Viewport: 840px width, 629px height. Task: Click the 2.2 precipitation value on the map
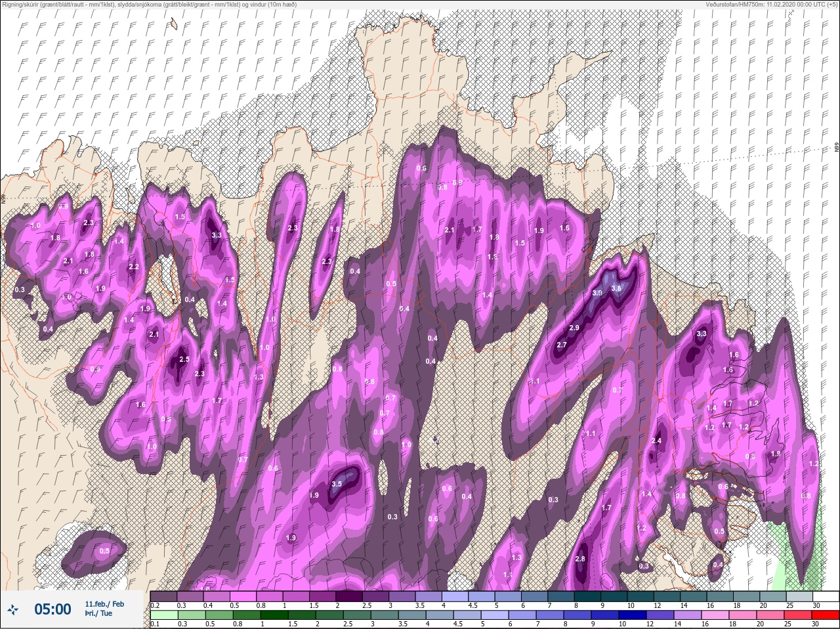(134, 267)
